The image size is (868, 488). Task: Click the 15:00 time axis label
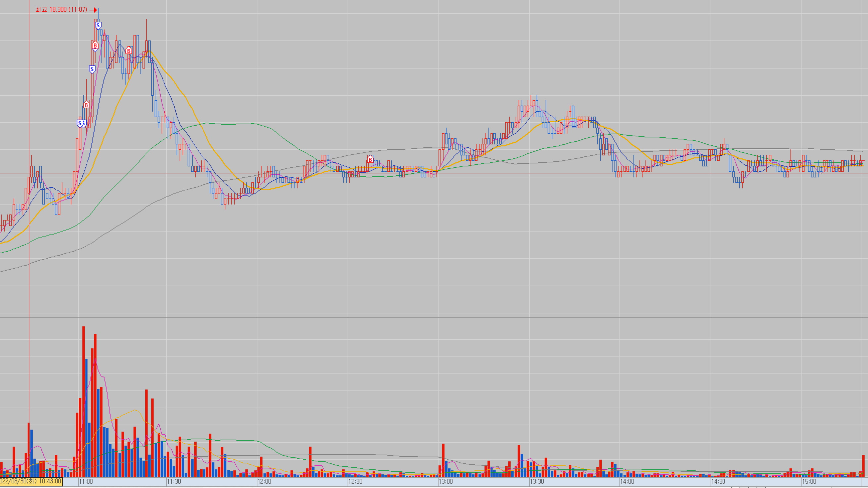pyautogui.click(x=809, y=482)
